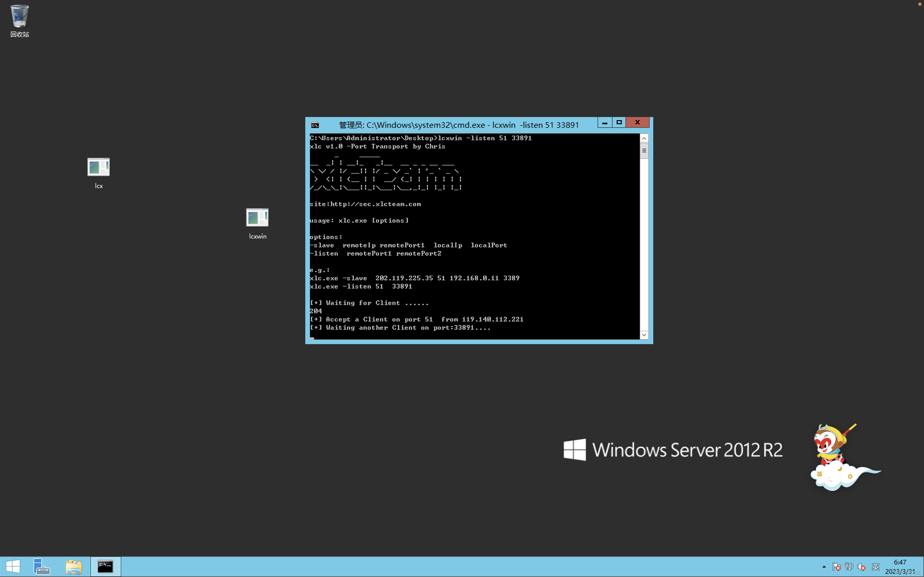Open the Action Center flag icon
The width and height of the screenshot is (924, 577).
click(837, 567)
